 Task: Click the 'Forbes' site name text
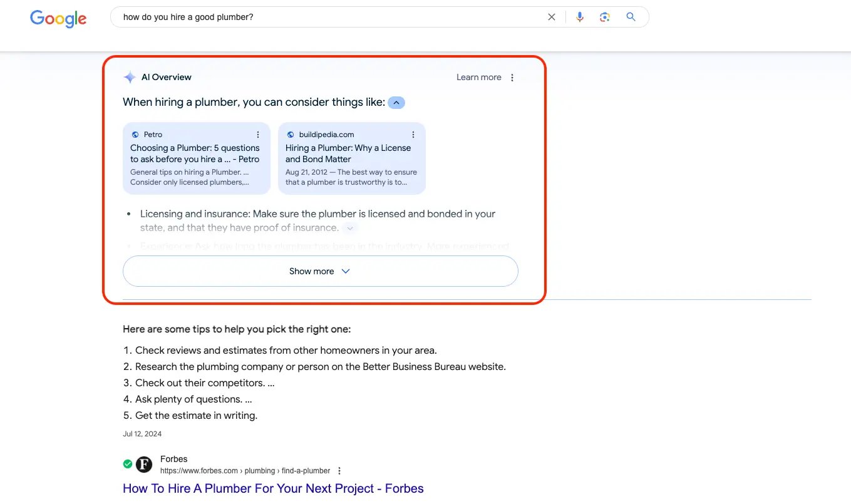173,459
